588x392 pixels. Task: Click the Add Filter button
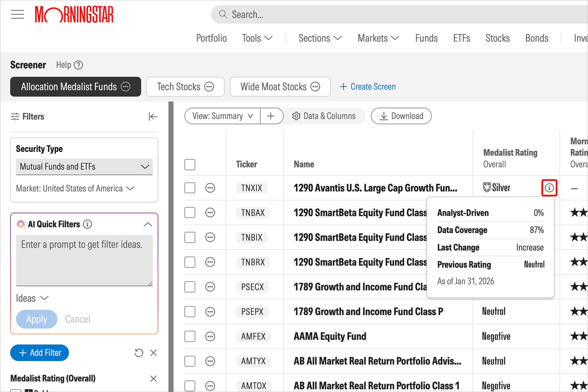[39, 353]
